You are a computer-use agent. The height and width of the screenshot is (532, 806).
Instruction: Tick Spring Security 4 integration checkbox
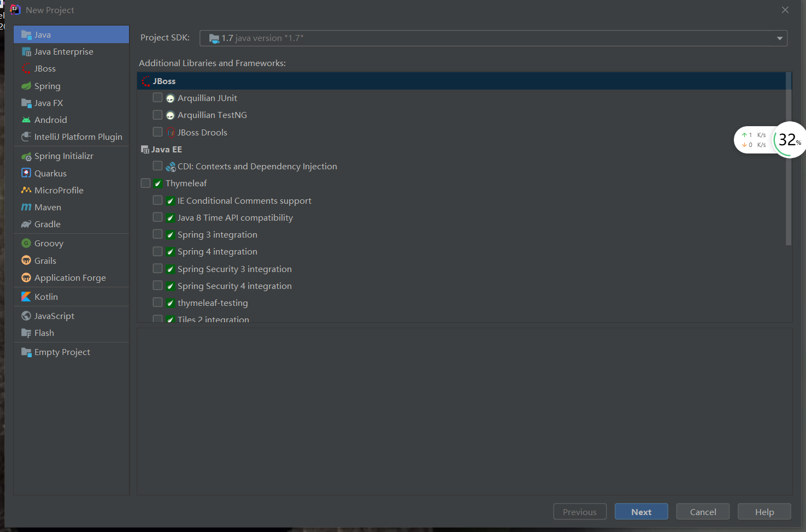(x=157, y=285)
